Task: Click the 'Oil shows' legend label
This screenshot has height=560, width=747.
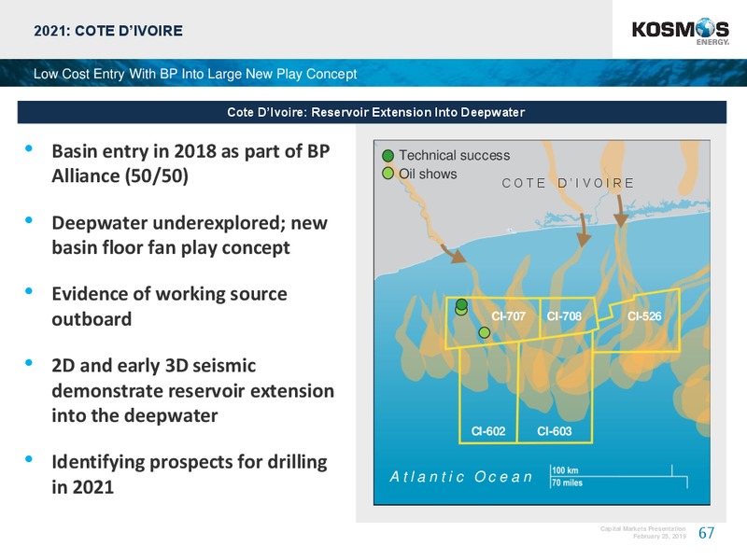Action: (x=428, y=174)
